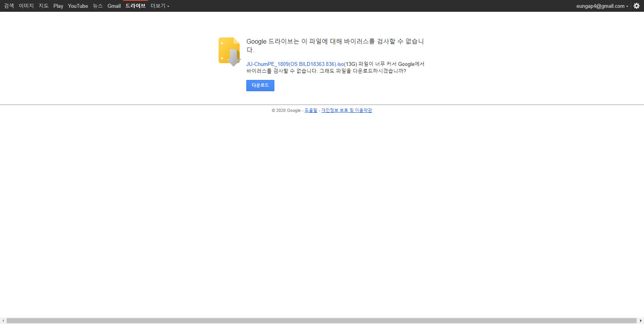This screenshot has width=644, height=324.
Task: Open the 검색 link in top bar
Action: point(9,6)
